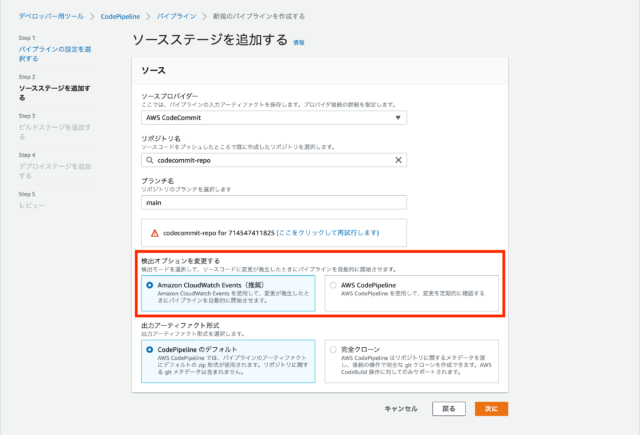Clear the codecommit-repo repository field with X
This screenshot has width=640, height=435.
(398, 159)
